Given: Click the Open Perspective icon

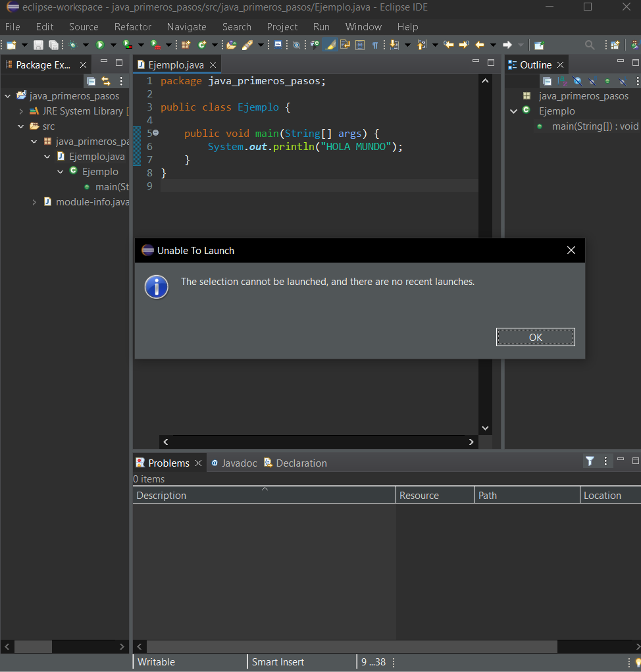Looking at the screenshot, I should pos(615,45).
